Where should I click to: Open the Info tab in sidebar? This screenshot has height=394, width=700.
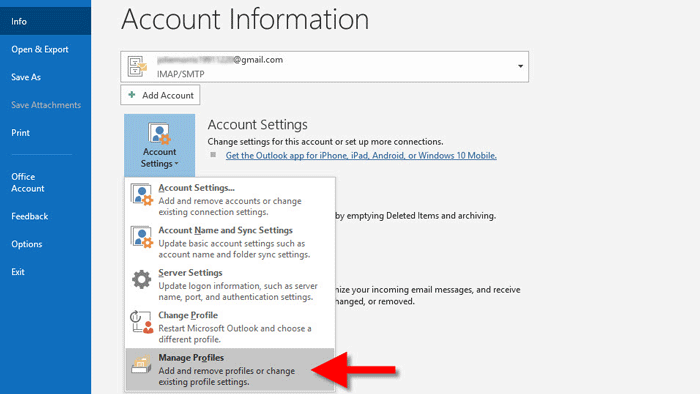point(46,21)
